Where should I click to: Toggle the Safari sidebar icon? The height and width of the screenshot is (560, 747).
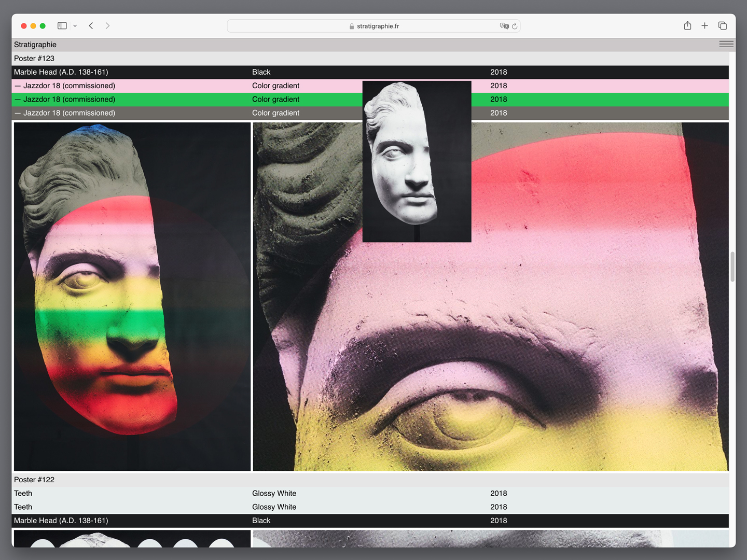(x=62, y=26)
